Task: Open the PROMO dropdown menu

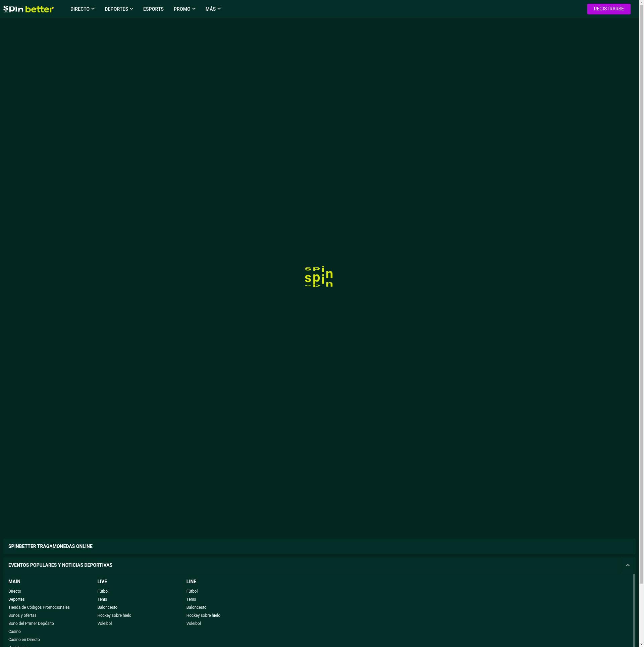Action: tap(184, 9)
